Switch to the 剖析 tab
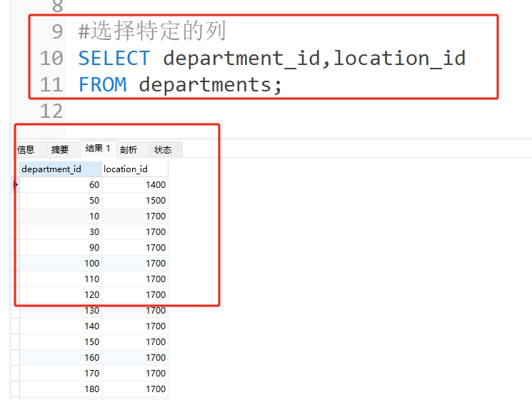This screenshot has height=400, width=532. pos(129,149)
